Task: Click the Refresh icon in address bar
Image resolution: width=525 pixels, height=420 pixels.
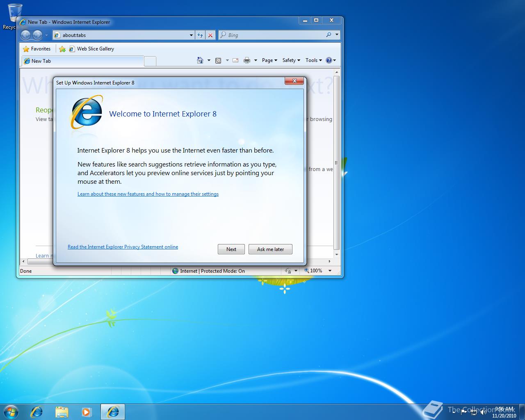Action: (200, 35)
